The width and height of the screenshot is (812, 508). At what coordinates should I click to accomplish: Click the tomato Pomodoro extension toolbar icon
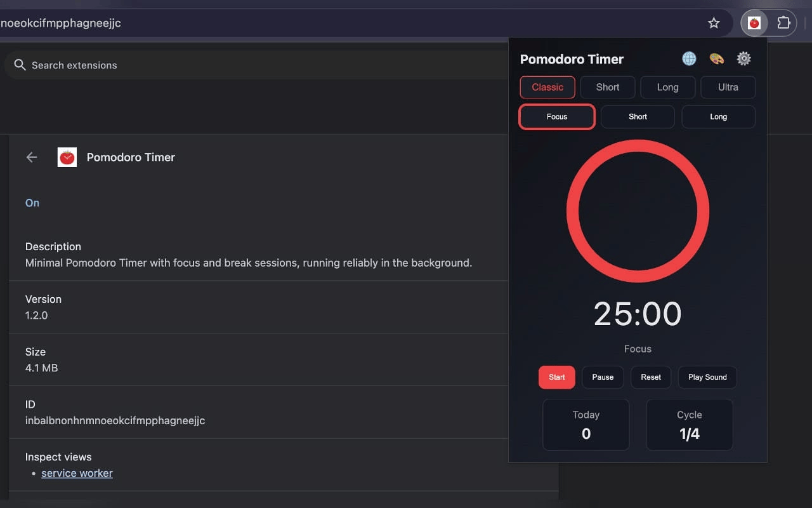754,23
